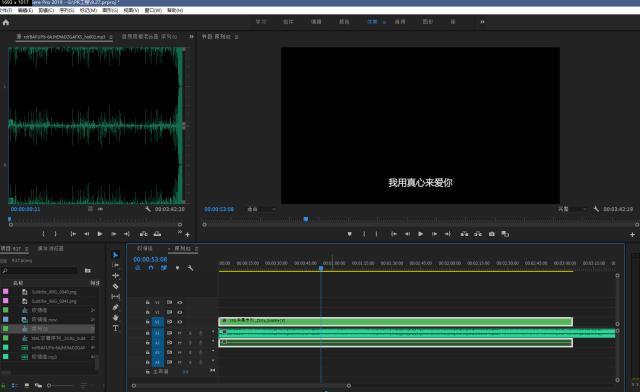Select the Razor tool
The height and width of the screenshot is (392, 640).
coord(116,286)
